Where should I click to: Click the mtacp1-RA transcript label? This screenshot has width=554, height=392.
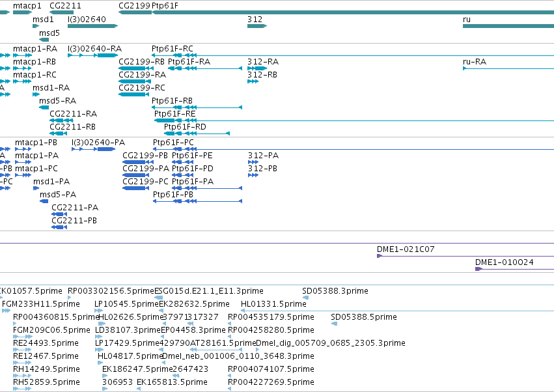tap(35, 49)
